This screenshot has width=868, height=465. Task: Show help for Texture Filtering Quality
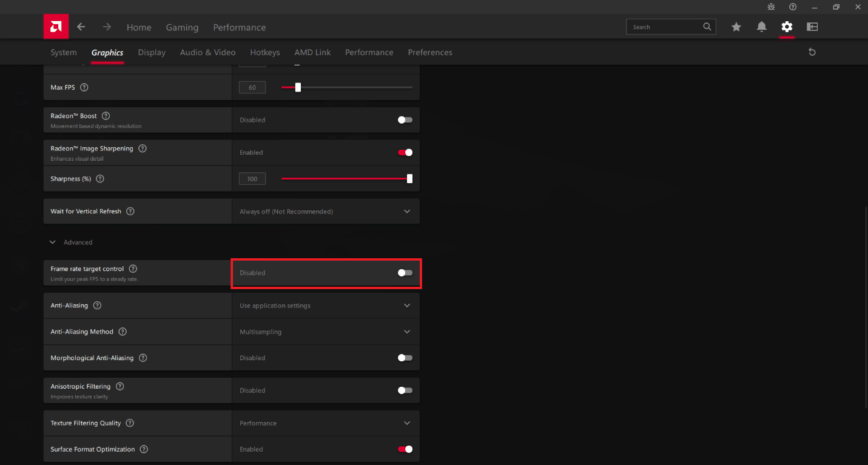[130, 423]
